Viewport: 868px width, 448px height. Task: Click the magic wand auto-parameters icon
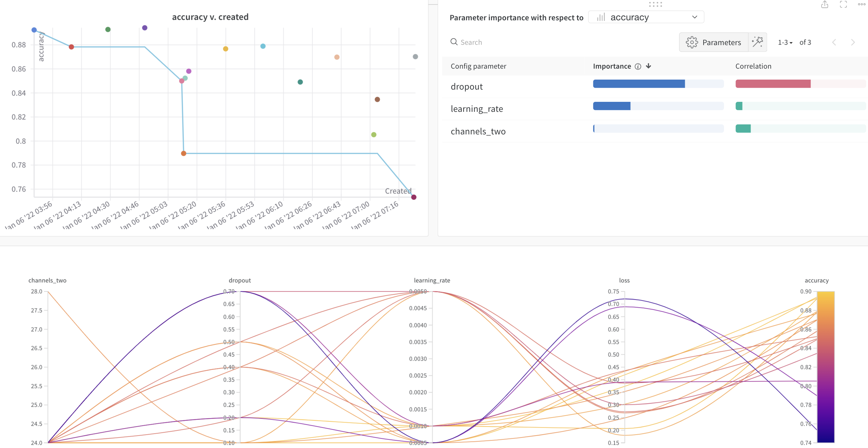point(757,42)
